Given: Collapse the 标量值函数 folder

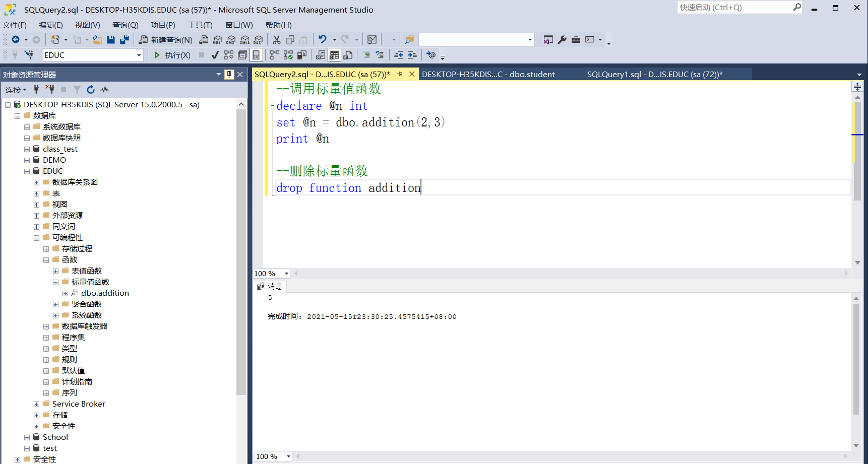Looking at the screenshot, I should click(55, 282).
